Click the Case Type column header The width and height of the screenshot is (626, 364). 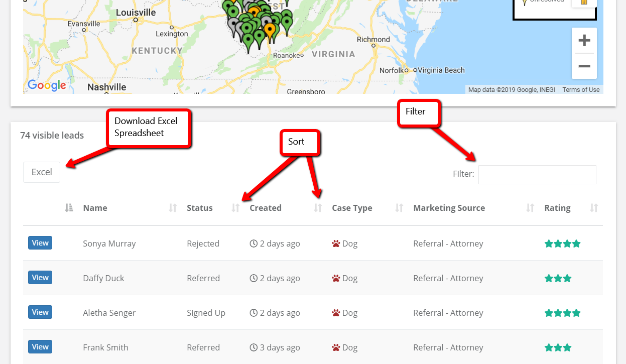click(x=352, y=208)
